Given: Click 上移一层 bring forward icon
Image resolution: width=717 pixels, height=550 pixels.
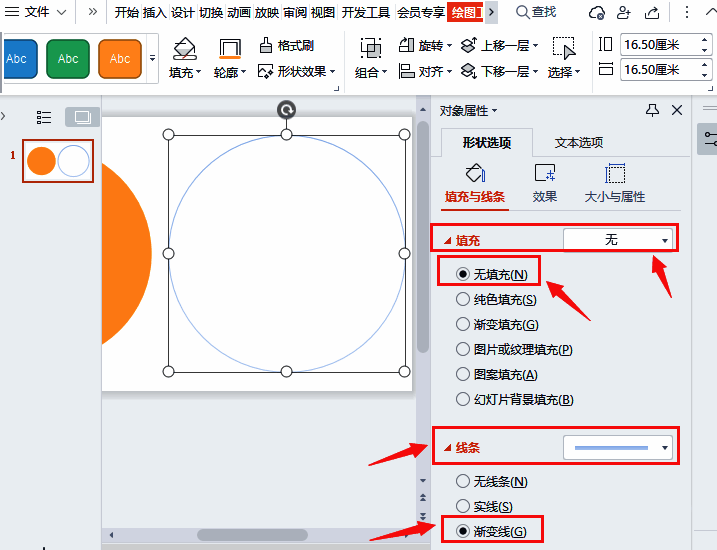Looking at the screenshot, I should (x=469, y=45).
